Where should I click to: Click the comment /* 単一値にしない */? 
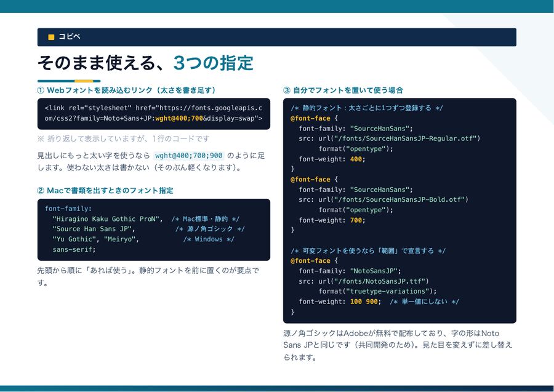pos(424,302)
